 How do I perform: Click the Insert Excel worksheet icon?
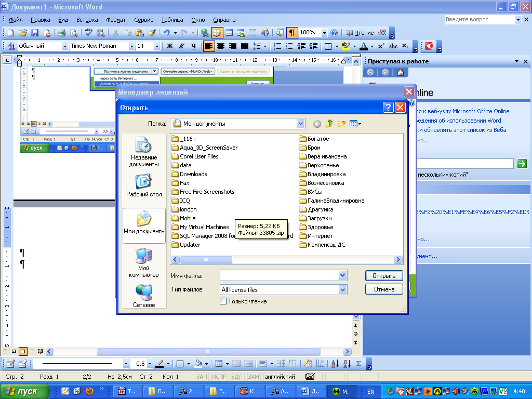241,33
